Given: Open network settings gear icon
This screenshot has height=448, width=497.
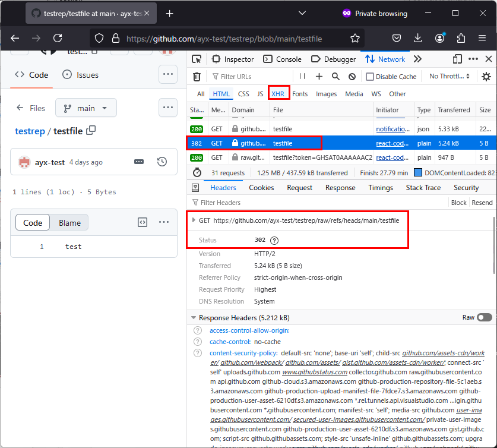Looking at the screenshot, I should click(486, 77).
